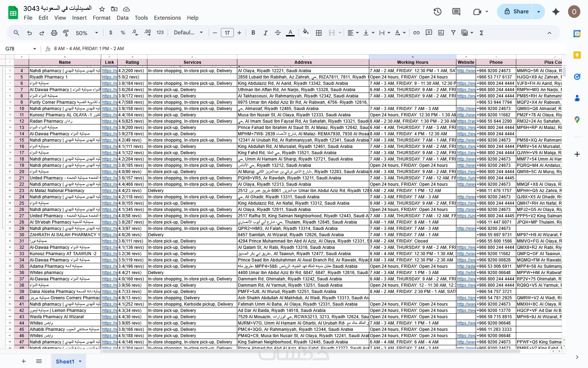588x368 pixels.
Task: Open Google Contacts side panel
Action: click(x=577, y=98)
